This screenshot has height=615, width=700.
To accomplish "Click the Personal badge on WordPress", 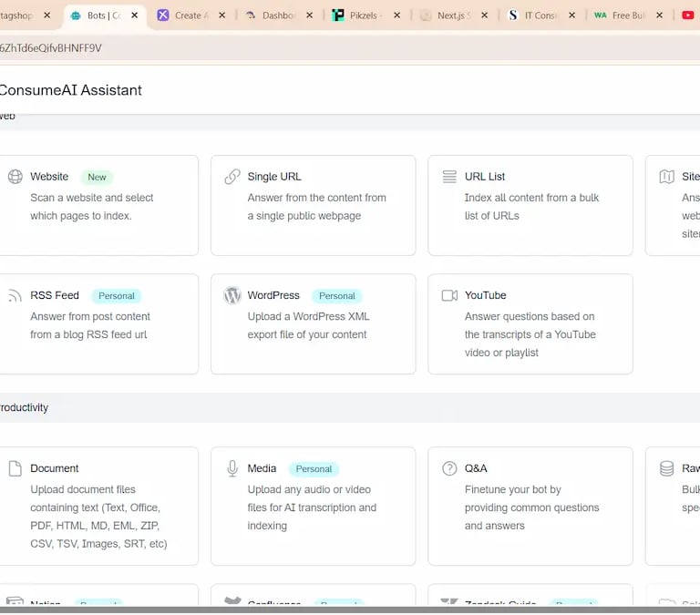I will [337, 296].
